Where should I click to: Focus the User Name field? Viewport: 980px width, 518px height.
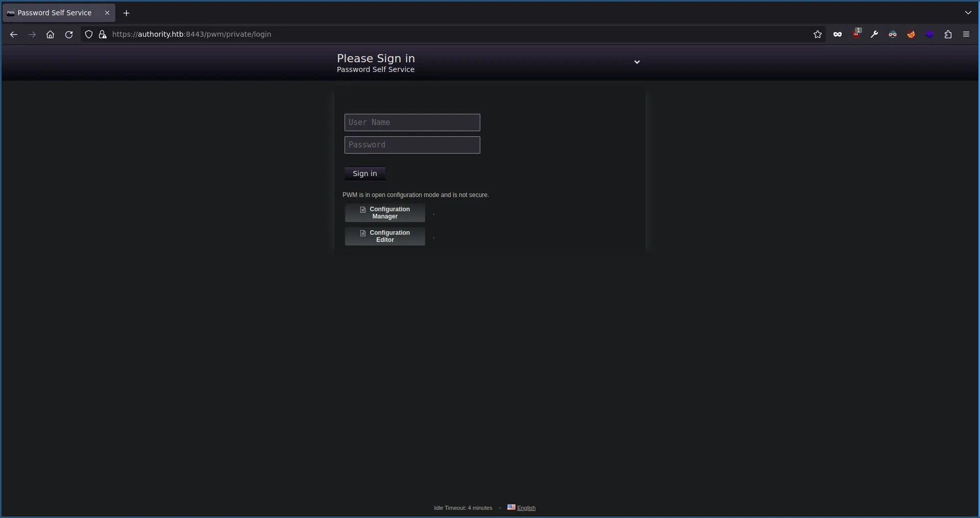tap(412, 122)
